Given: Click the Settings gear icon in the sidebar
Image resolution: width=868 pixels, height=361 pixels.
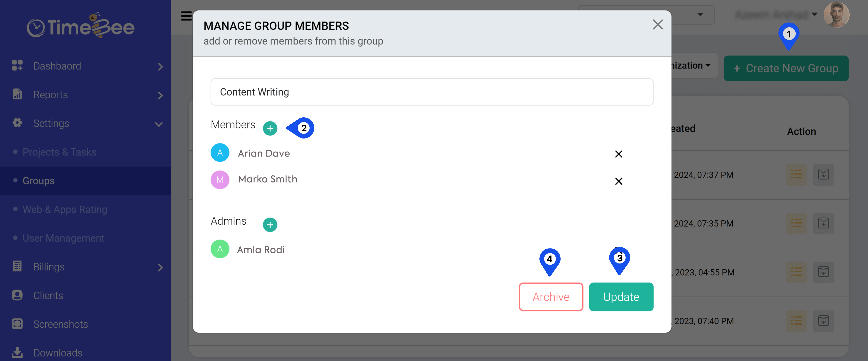Looking at the screenshot, I should click(17, 123).
